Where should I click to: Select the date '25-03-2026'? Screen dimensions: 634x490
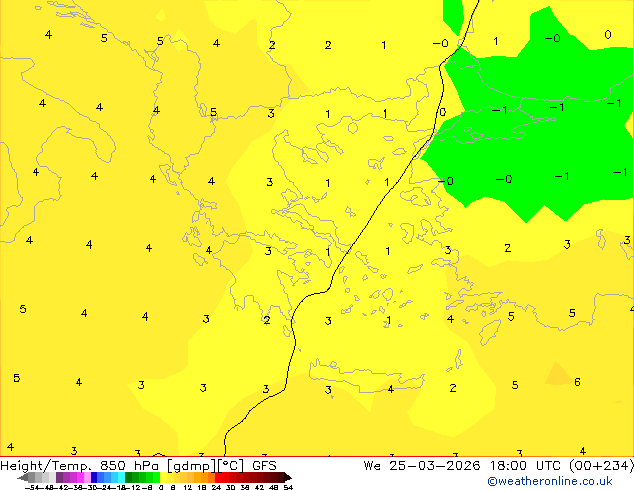click(435, 466)
